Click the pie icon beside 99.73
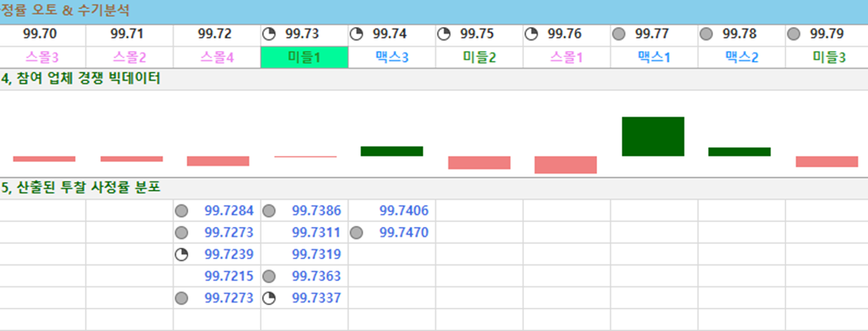 coord(269,34)
